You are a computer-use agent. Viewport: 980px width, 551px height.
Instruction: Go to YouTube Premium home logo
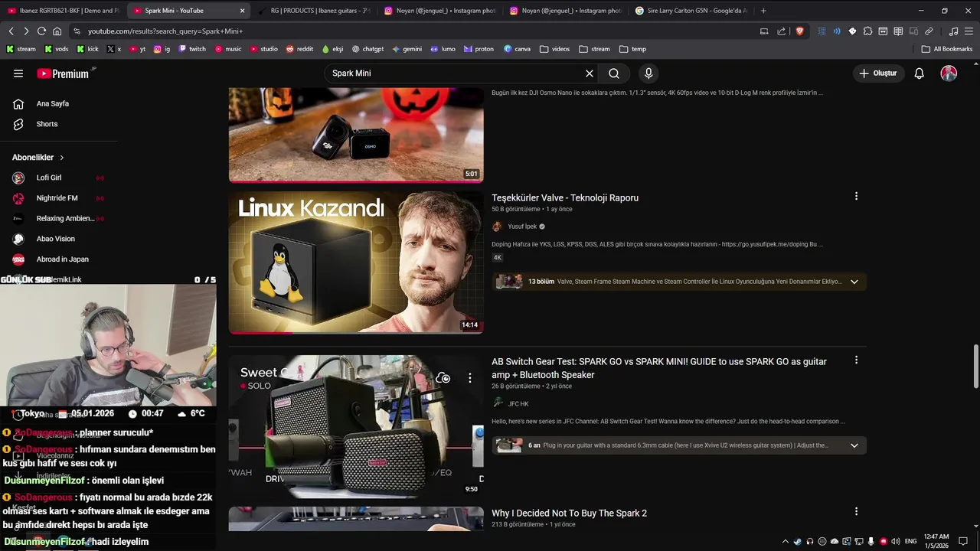pyautogui.click(x=64, y=73)
